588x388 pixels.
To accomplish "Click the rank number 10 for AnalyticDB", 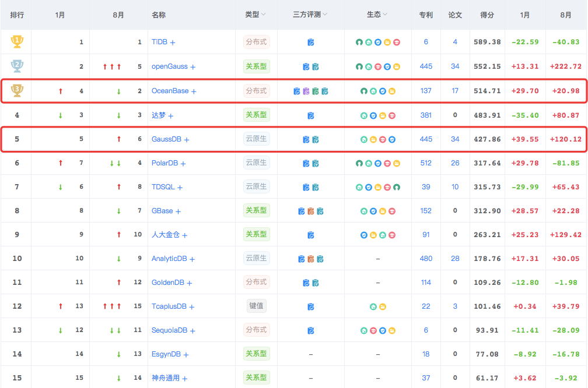I will [x=17, y=259].
